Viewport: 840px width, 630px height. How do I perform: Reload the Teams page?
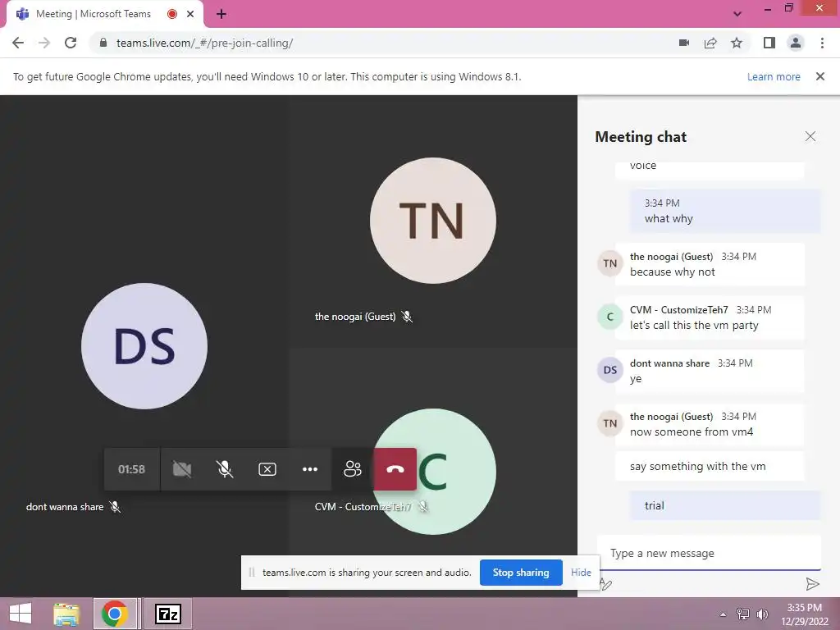point(71,43)
